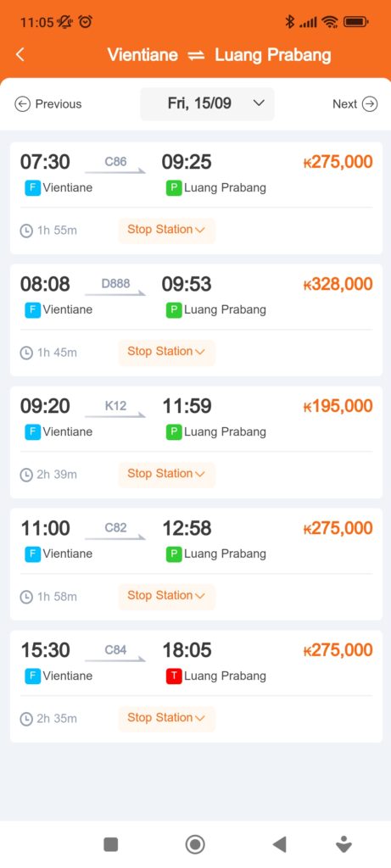Tap the Android recent apps square button
The height and width of the screenshot is (868, 391).
click(x=111, y=844)
